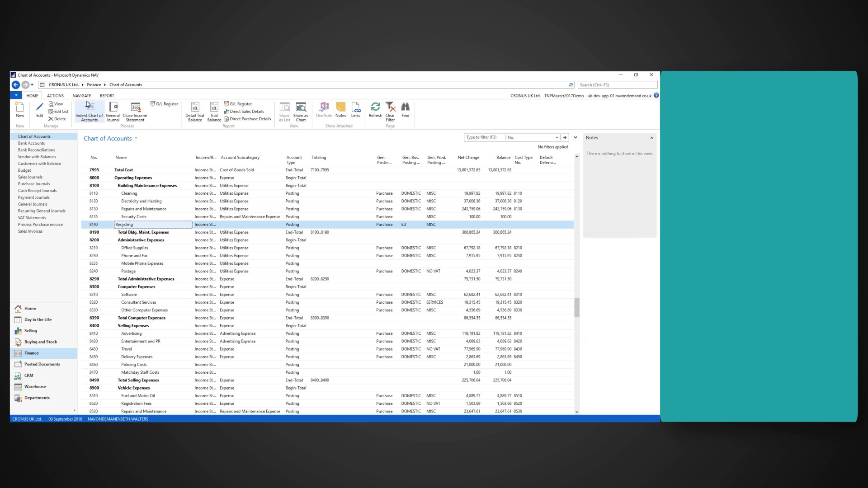Expand additional filter options chevron

[575, 137]
